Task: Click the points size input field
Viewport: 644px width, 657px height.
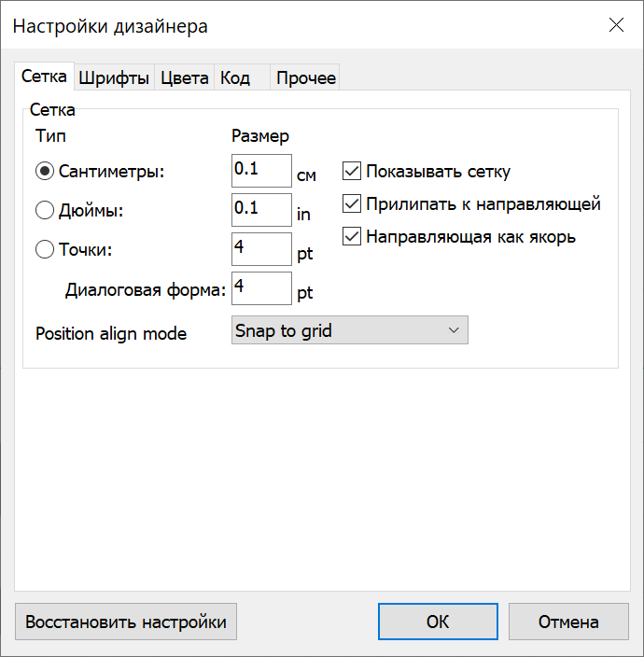Action: click(x=261, y=249)
